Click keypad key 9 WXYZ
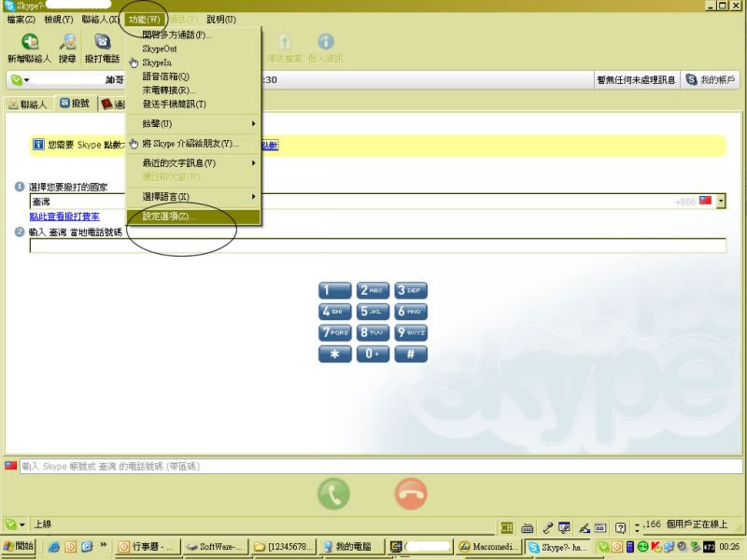 411,332
